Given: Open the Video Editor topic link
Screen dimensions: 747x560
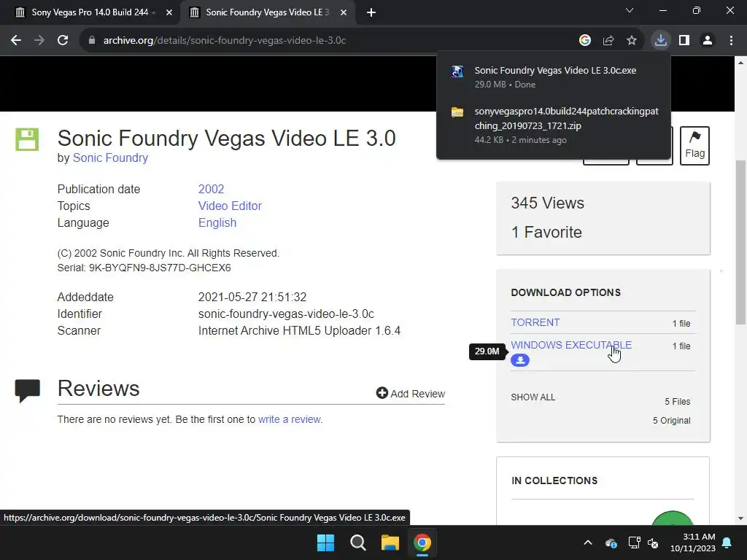Looking at the screenshot, I should pyautogui.click(x=230, y=206).
